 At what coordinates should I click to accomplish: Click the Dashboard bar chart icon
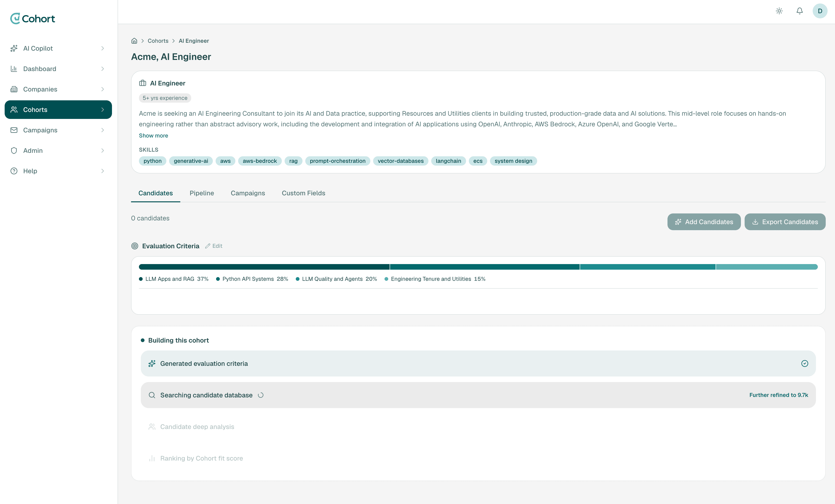[14, 69]
